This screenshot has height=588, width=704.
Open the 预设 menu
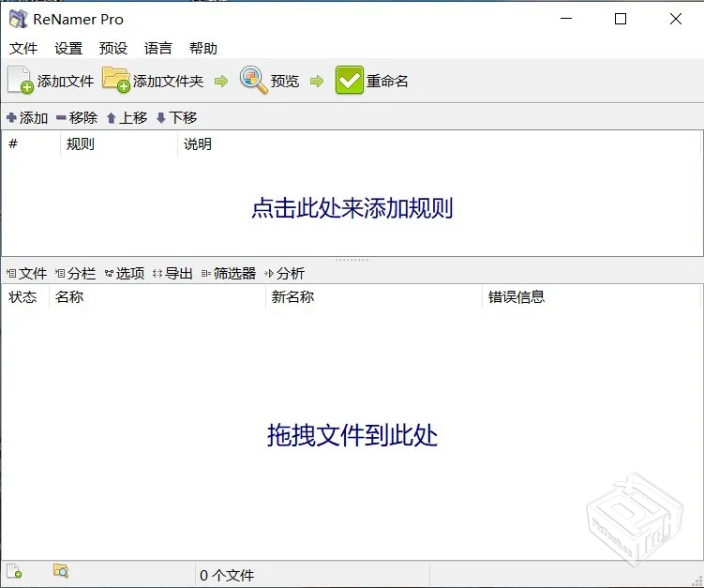coord(113,48)
